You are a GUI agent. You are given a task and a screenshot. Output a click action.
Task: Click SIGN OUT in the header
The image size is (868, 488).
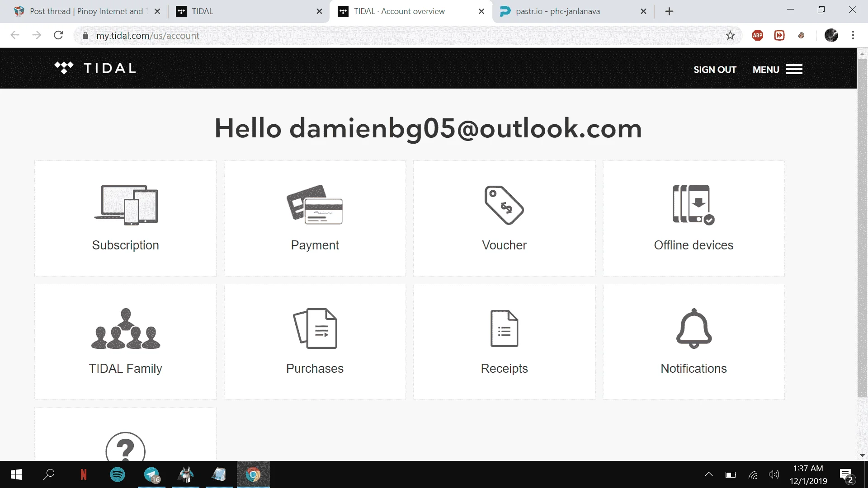[715, 70]
